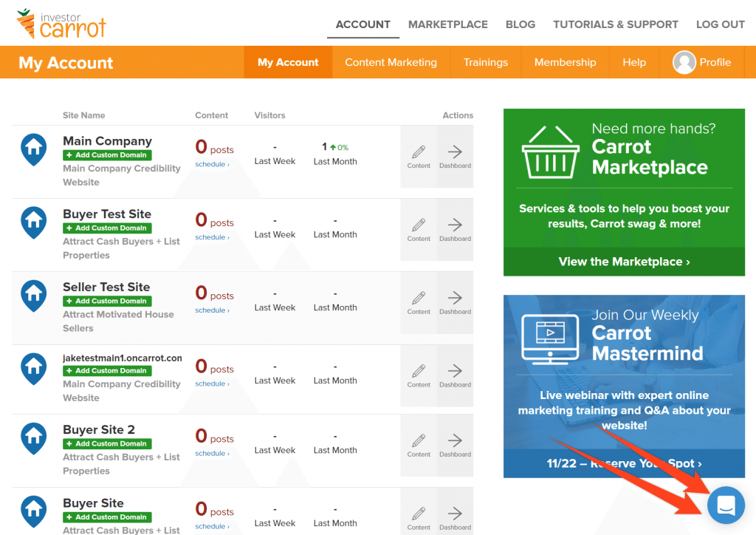Select the My Account tab
The width and height of the screenshot is (756, 535).
(x=288, y=62)
